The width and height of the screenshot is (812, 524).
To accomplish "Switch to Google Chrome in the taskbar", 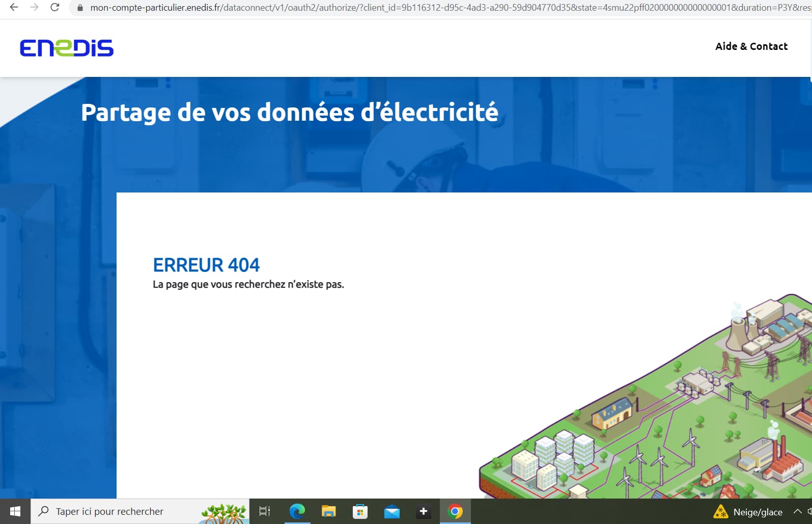I will point(455,511).
